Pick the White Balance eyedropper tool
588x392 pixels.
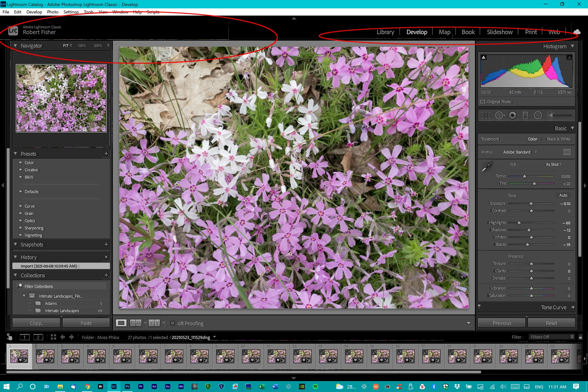coord(487,167)
